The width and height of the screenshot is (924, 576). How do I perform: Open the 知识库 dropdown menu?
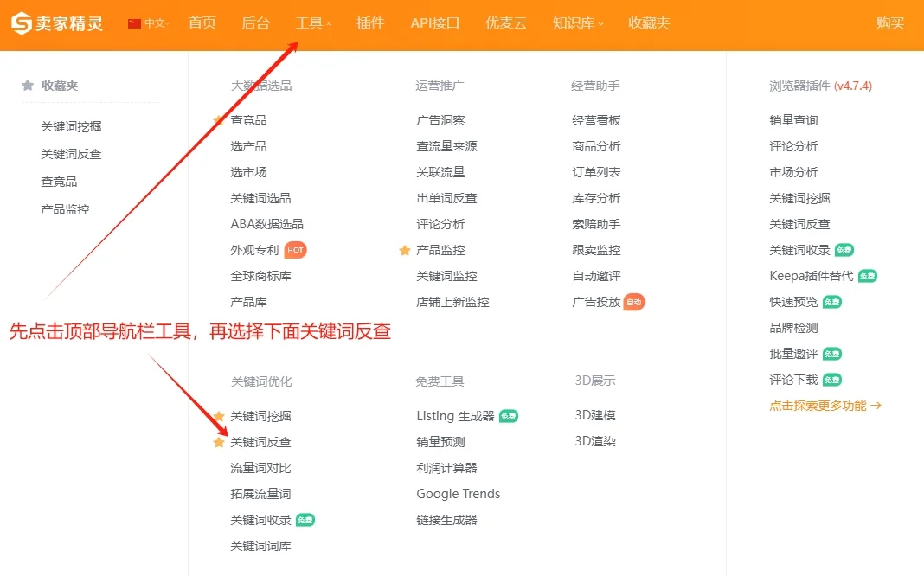(x=574, y=23)
